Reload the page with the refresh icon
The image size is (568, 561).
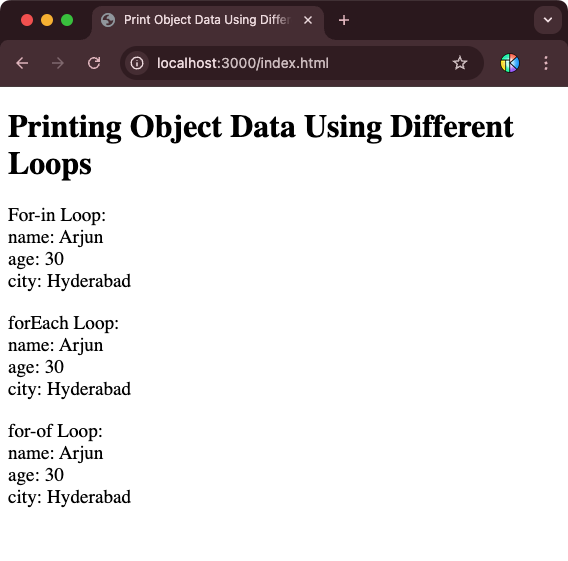(94, 63)
